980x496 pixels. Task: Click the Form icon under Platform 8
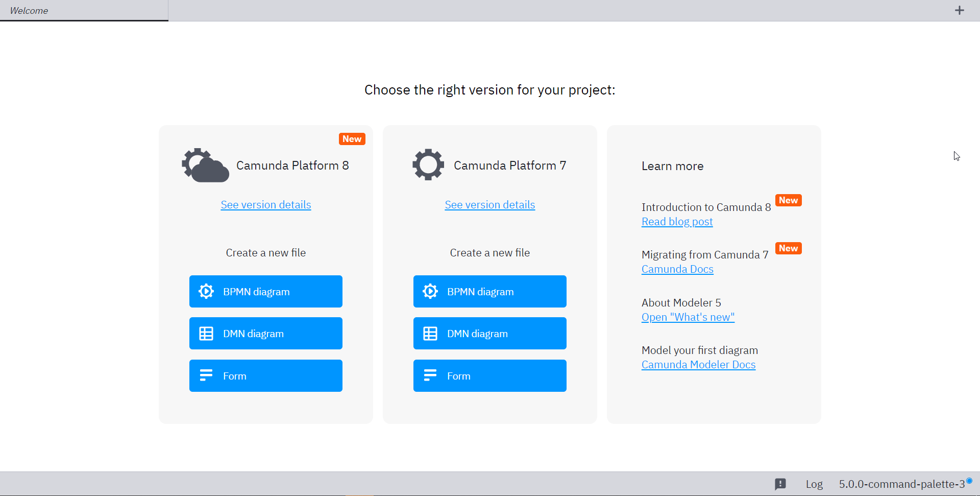coord(206,375)
